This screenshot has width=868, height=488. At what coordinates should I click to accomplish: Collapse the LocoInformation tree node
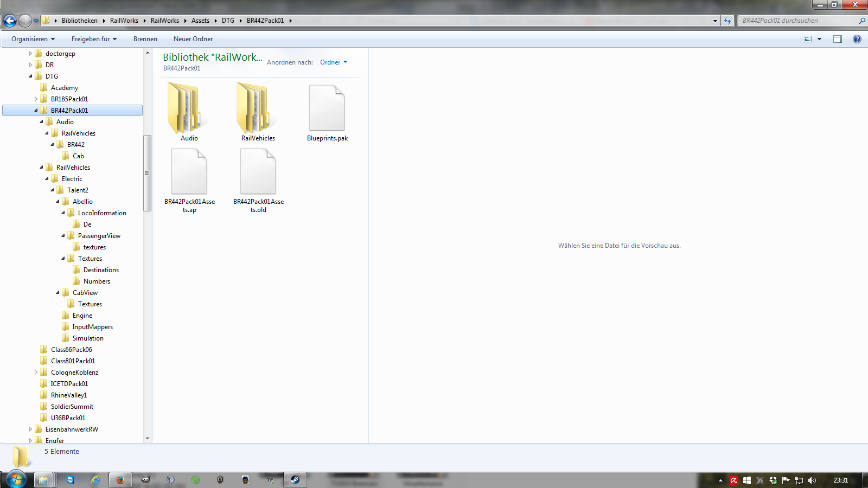[63, 213]
